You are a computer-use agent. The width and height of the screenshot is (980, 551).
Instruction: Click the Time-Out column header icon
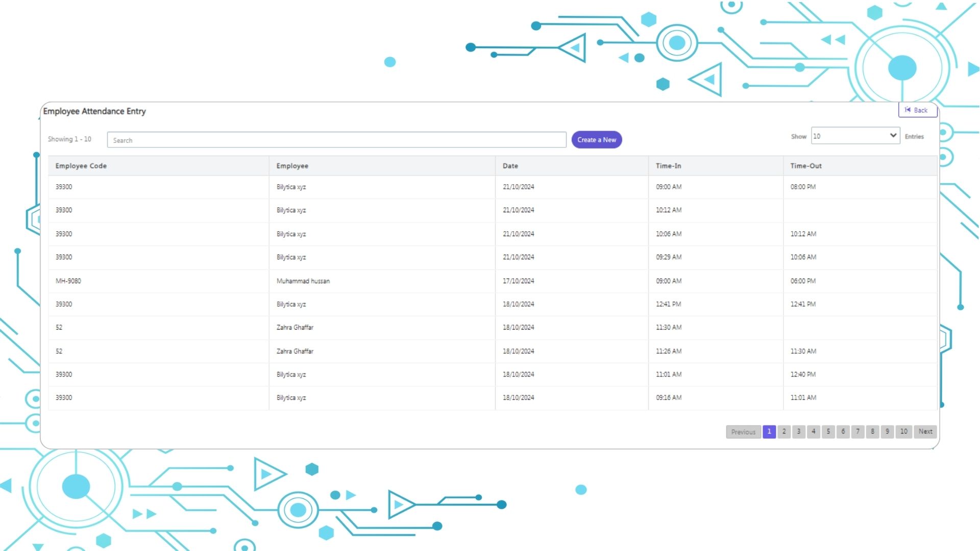point(806,165)
